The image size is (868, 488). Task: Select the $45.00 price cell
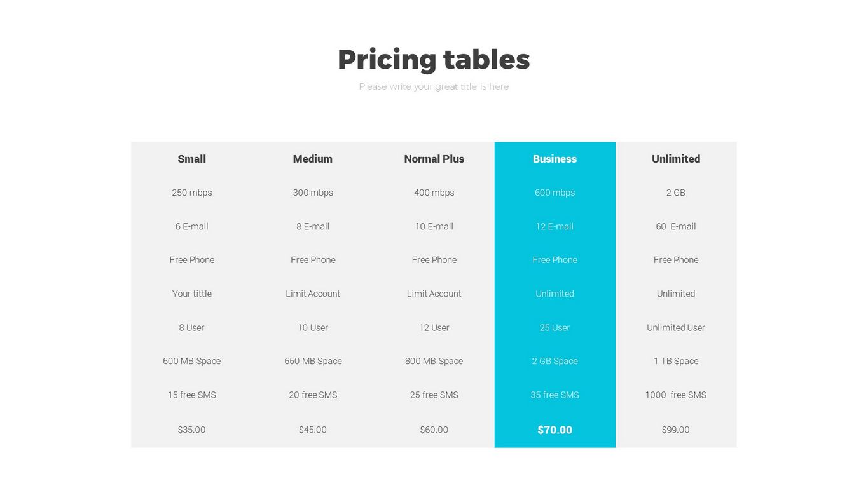pos(313,430)
